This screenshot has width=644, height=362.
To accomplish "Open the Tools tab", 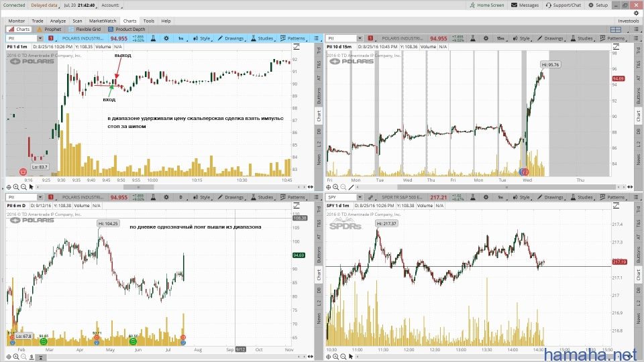I will [x=149, y=21].
